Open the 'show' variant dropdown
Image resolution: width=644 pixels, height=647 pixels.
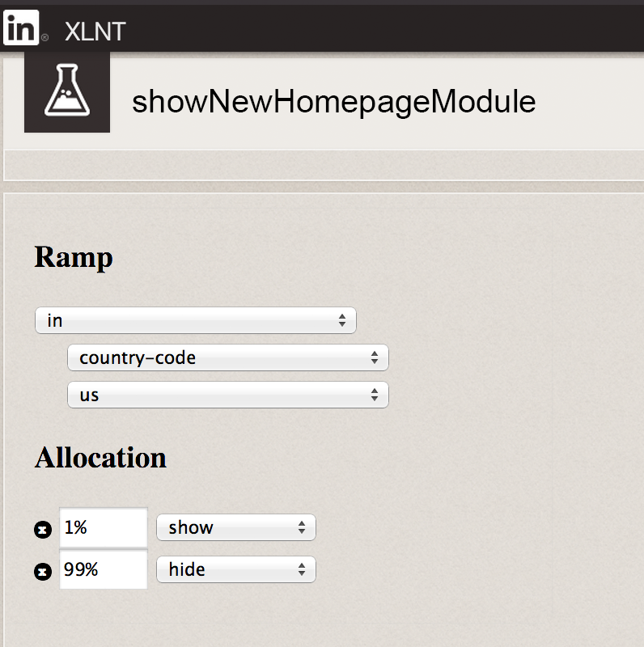pyautogui.click(x=236, y=527)
